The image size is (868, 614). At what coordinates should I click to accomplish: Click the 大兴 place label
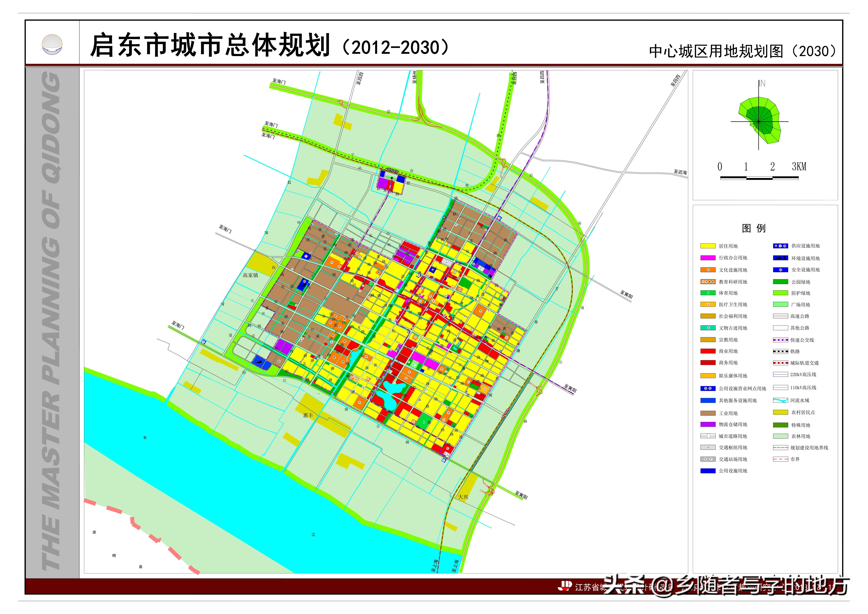click(x=463, y=497)
